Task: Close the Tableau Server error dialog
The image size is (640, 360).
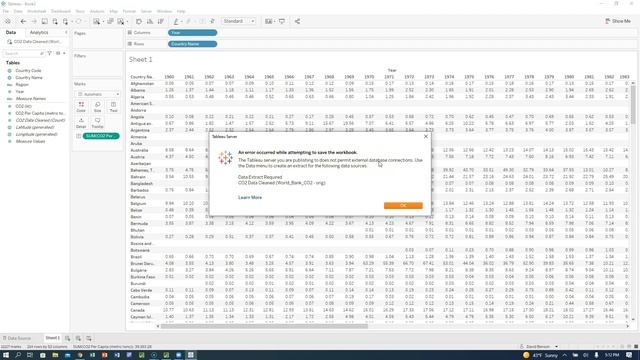Action: (x=426, y=136)
